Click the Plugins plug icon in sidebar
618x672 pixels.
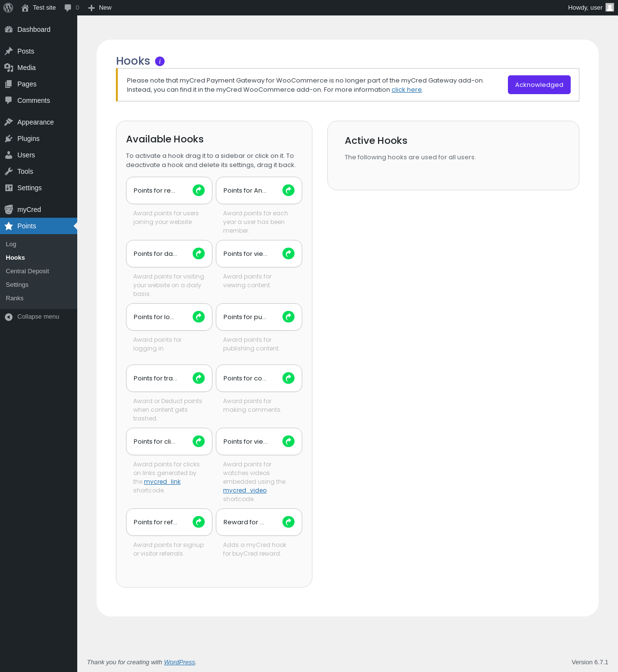9,139
